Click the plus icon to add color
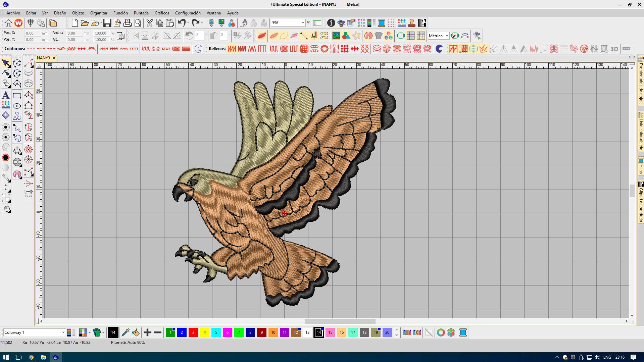644x362 pixels. [147, 332]
